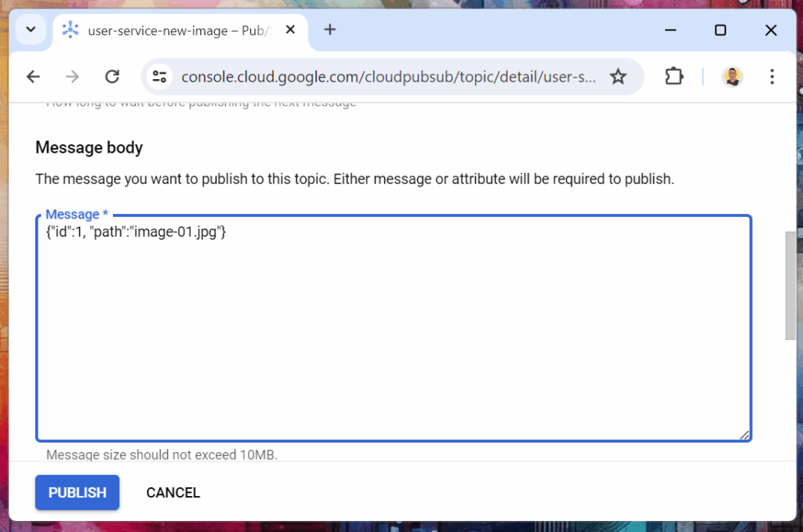The width and height of the screenshot is (803, 532).
Task: Open the Extensions puzzle menu
Action: click(674, 76)
